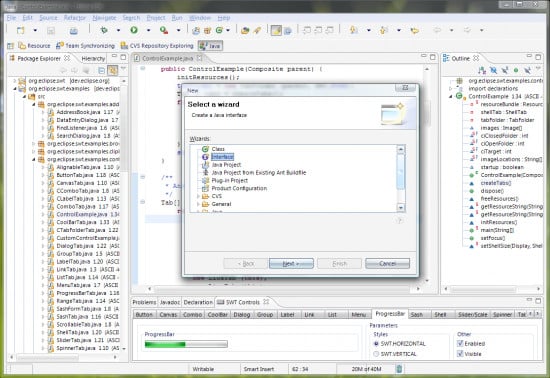Toggle Link with Editor in Package Explorer
Screen dimensions: 550x378
(113, 70)
